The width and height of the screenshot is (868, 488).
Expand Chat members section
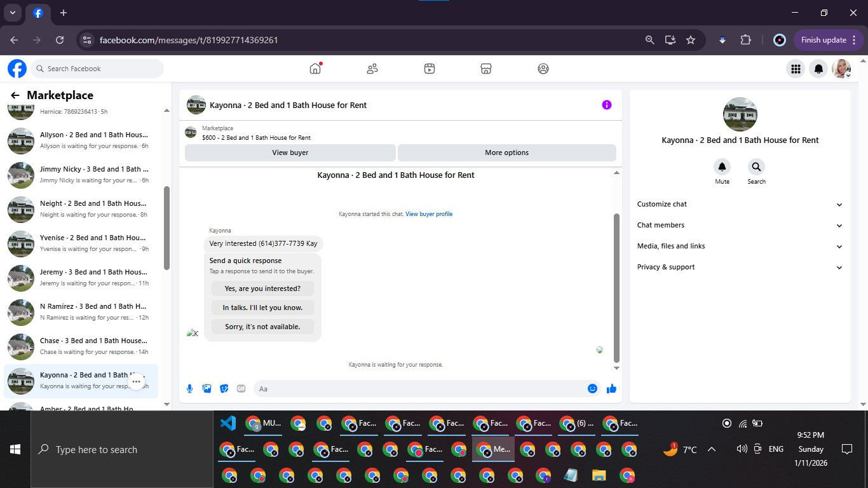coord(740,225)
